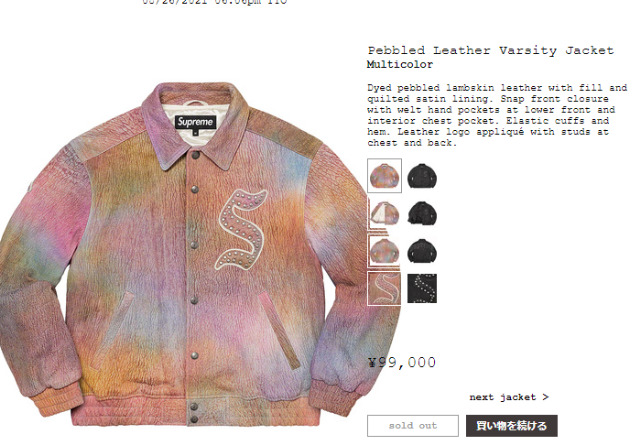This screenshot has height=448, width=640.
Task: Select the Multicolor front view thumbnail
Action: [x=384, y=175]
